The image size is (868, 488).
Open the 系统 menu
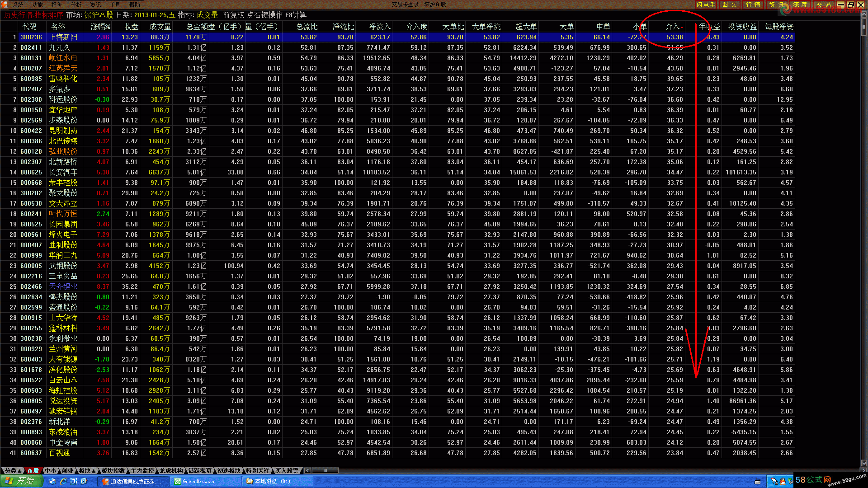pos(18,5)
